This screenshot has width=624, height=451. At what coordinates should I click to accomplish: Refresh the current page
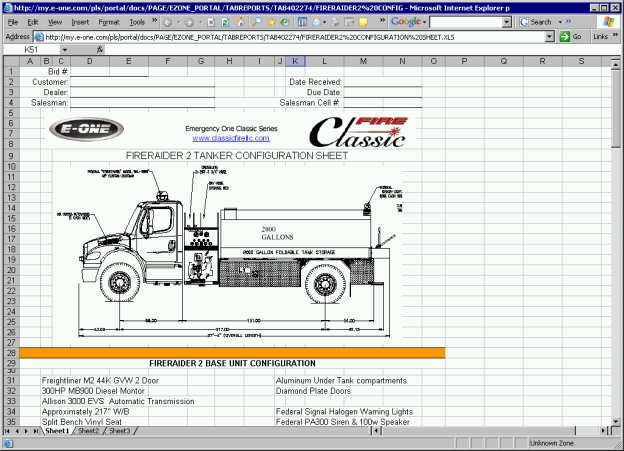click(x=225, y=22)
